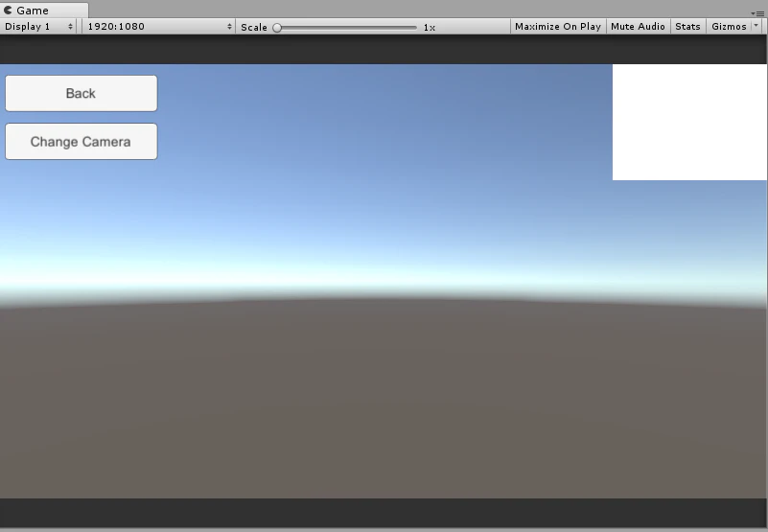Switch to the Game tab
Viewport: 768px width, 532px height.
44,11
